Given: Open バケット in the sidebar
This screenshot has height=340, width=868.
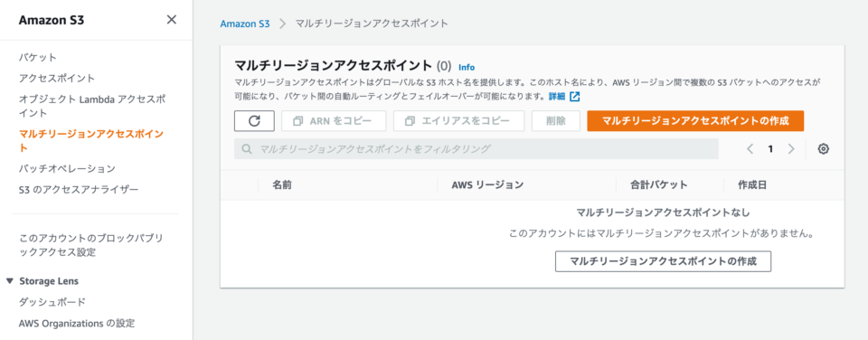Looking at the screenshot, I should 38,57.
